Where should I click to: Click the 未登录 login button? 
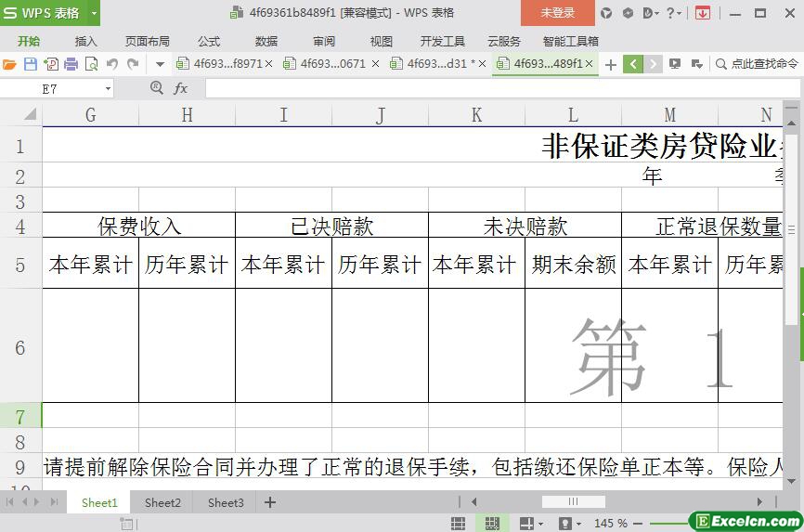[557, 13]
